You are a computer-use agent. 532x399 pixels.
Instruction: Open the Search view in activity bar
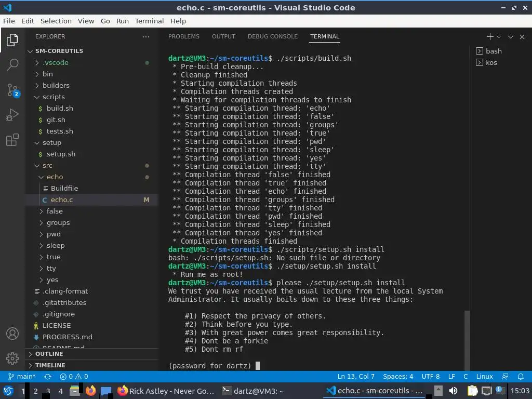tap(12, 64)
